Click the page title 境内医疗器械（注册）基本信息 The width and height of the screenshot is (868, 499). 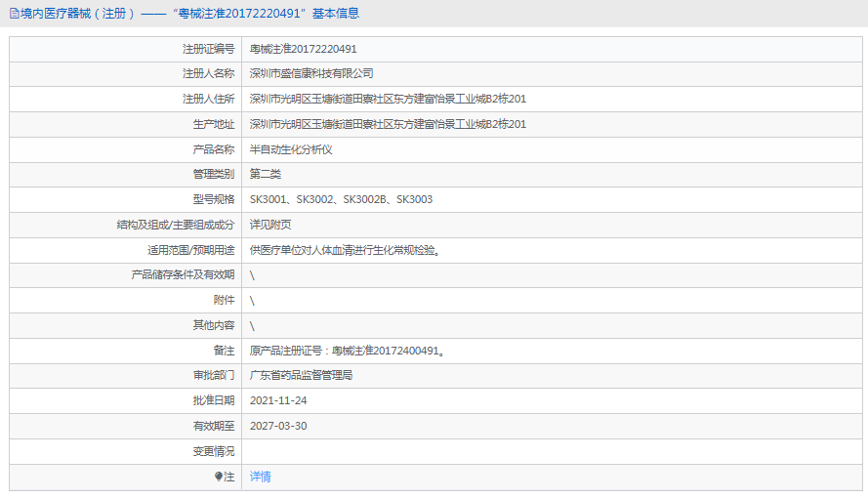[x=189, y=14]
